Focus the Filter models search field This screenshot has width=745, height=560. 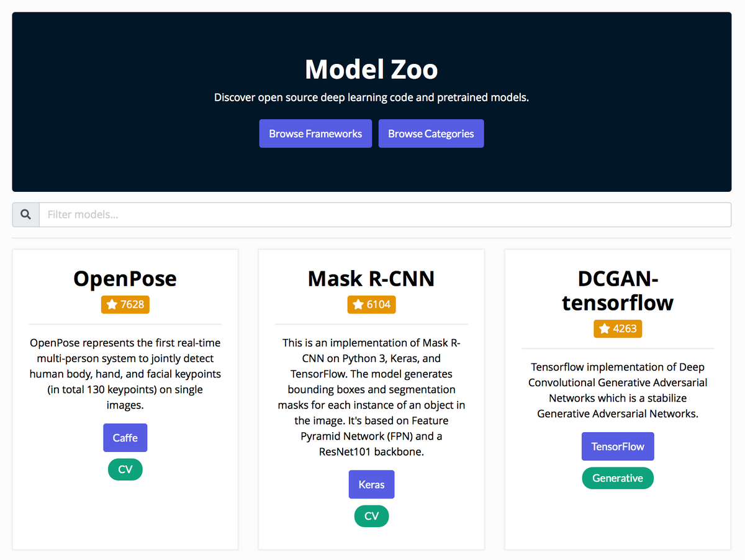click(x=385, y=215)
